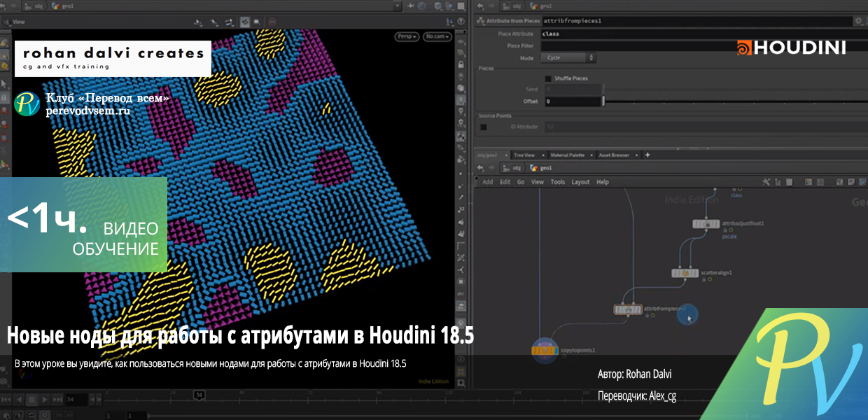
Task: Click the geo1 icon in the network path bar
Action: [x=535, y=168]
